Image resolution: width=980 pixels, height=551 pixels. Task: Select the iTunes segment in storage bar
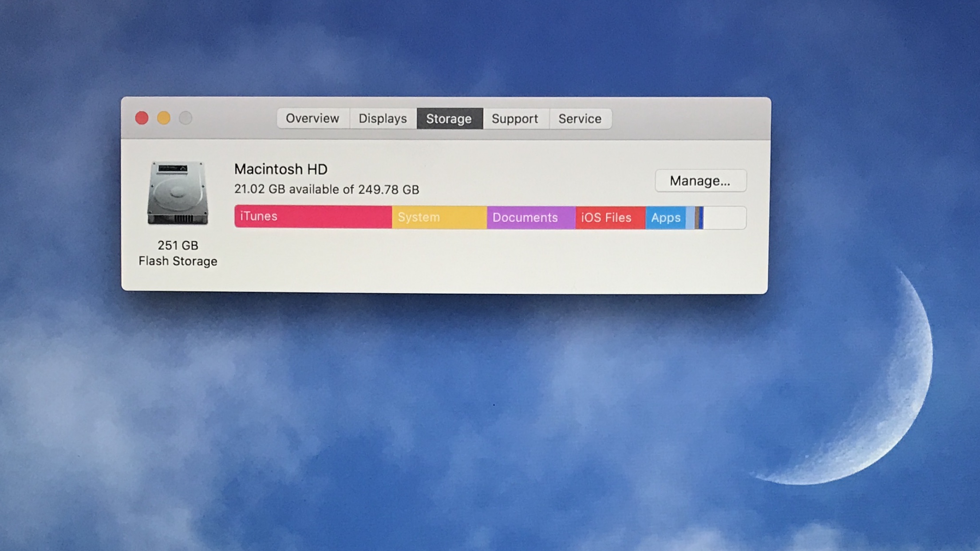tap(313, 216)
